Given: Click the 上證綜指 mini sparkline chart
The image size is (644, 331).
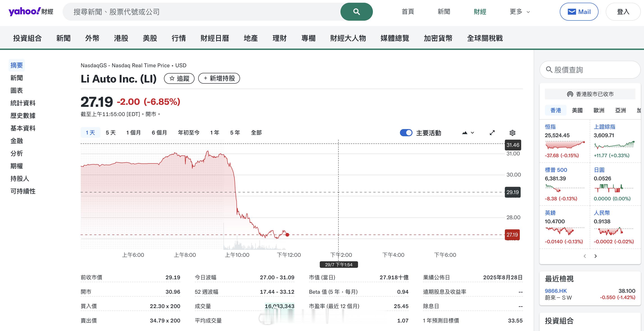Looking at the screenshot, I should (614, 145).
